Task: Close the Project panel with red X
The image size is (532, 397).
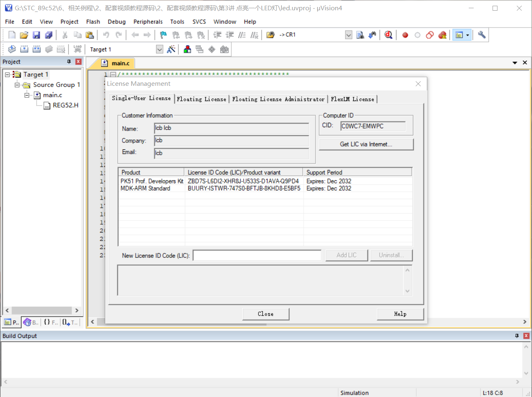Action: (x=78, y=62)
